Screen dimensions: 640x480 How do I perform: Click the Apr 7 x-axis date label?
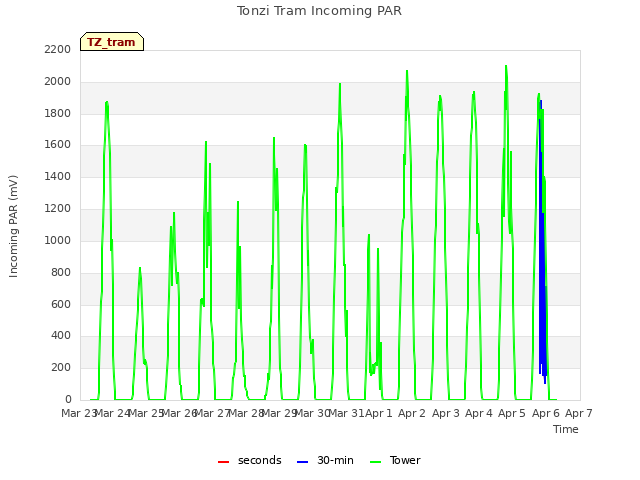coord(578,413)
